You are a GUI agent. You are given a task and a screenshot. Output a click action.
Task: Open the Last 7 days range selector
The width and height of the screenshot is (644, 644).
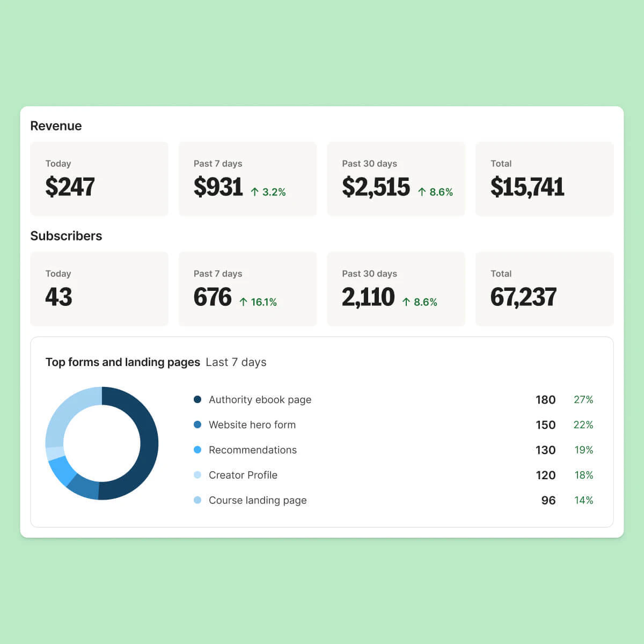coord(236,362)
